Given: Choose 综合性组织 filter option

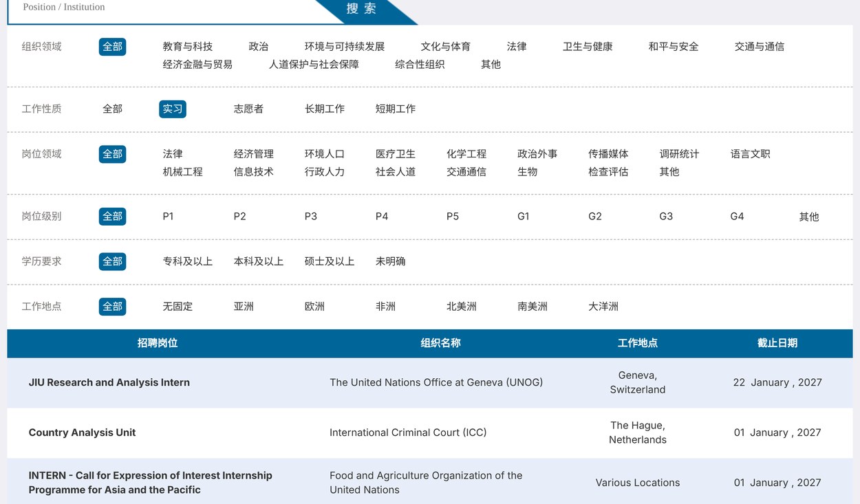Looking at the screenshot, I should (420, 65).
